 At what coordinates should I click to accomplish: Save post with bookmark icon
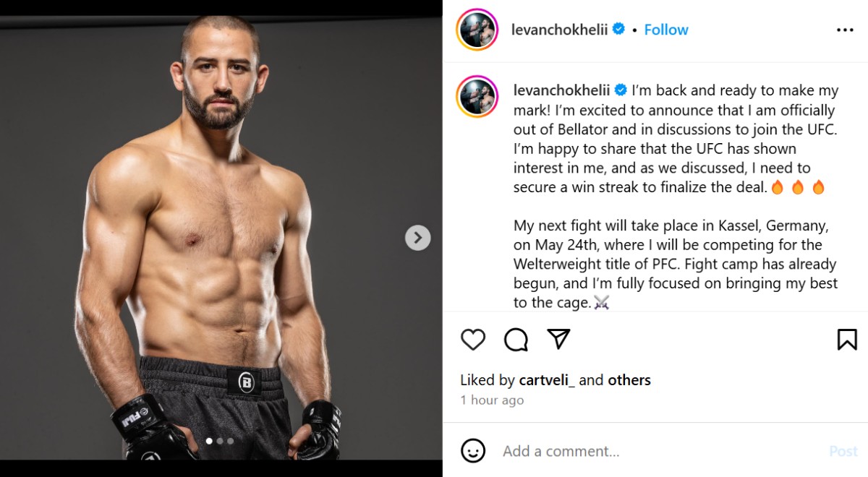pos(847,339)
